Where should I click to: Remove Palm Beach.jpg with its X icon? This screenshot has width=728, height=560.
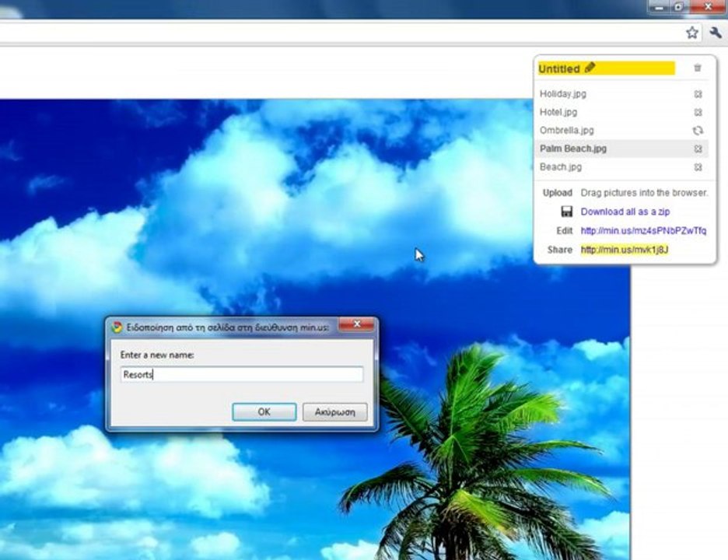coord(698,149)
